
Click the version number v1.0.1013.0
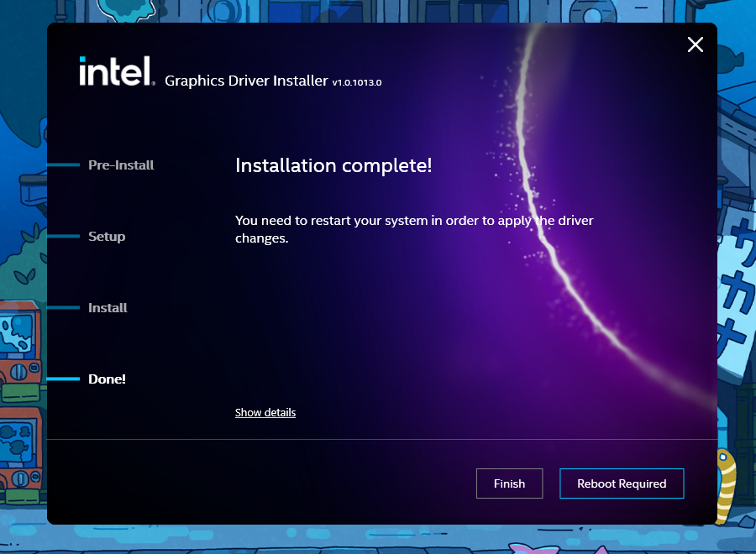[357, 82]
